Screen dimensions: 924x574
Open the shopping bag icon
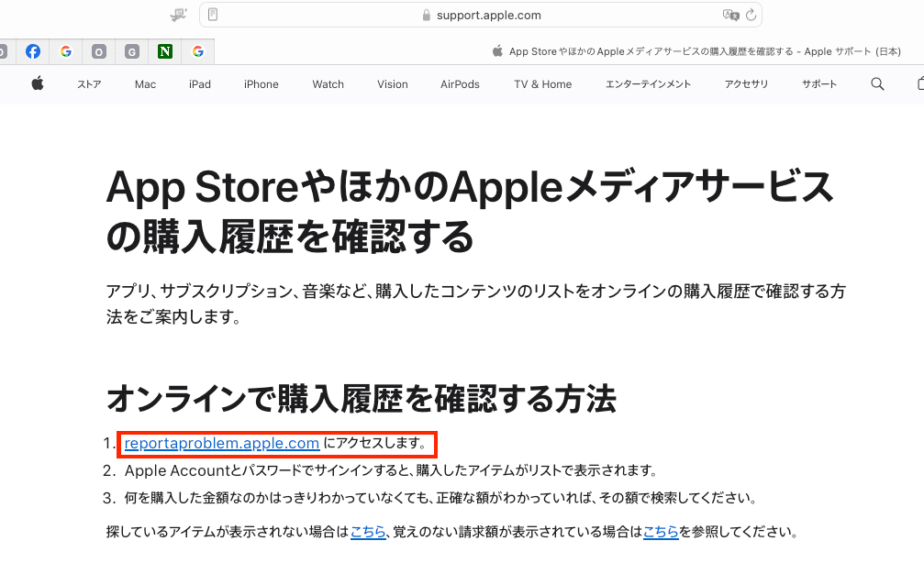tap(919, 83)
